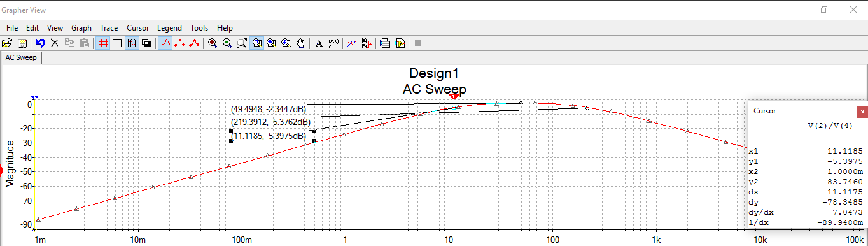868x246 pixels.
Task: Select the zoom area tool
Action: 257,43
